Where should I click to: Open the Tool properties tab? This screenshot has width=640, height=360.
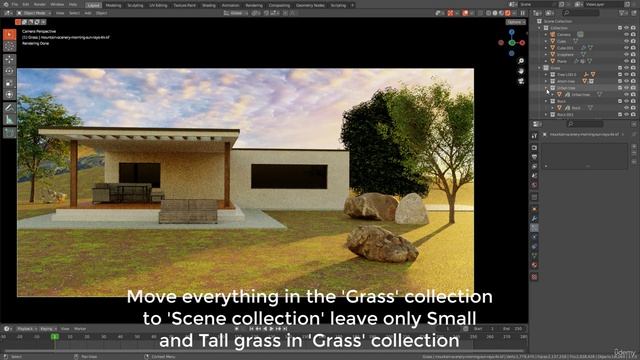point(534,136)
